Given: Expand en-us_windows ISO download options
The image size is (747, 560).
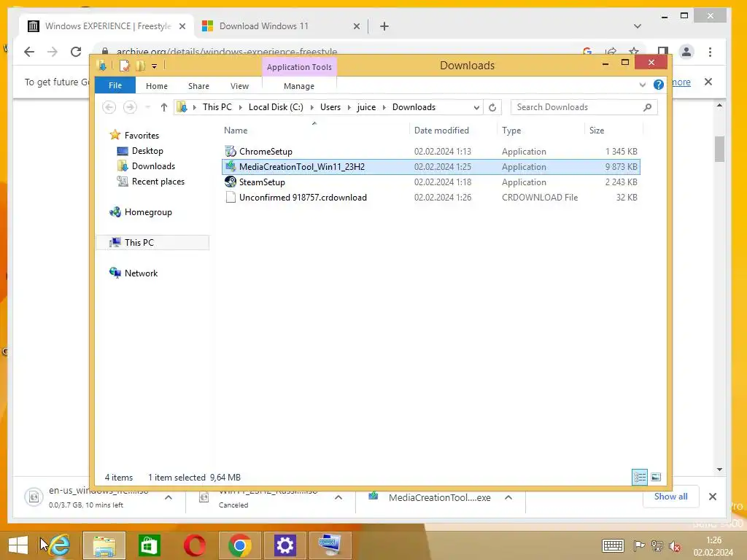Looking at the screenshot, I should coord(169,497).
